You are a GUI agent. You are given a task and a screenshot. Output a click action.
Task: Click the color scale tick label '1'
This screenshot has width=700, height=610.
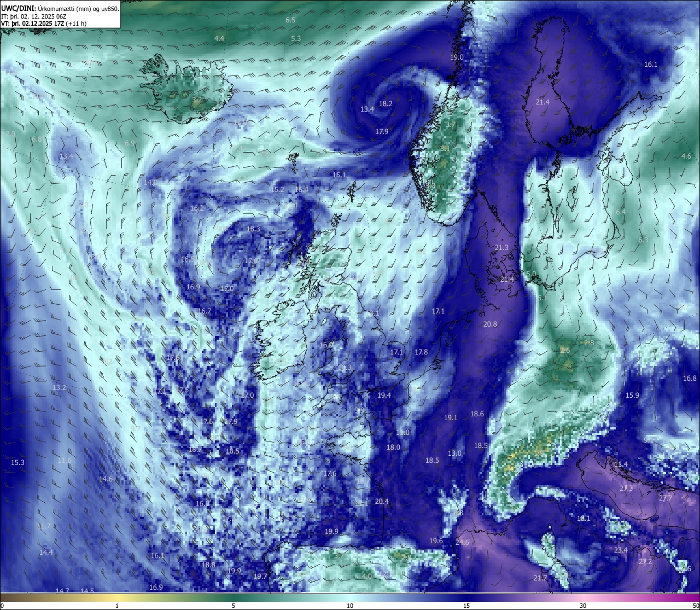click(x=117, y=606)
